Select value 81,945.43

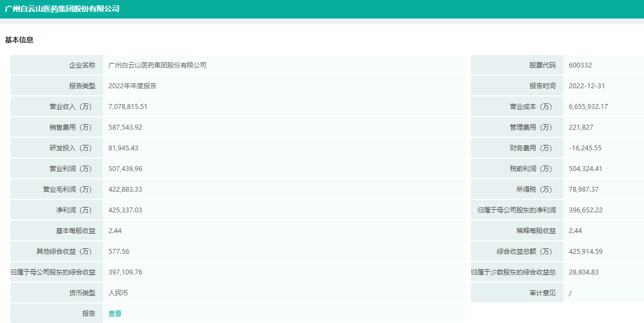coord(123,148)
